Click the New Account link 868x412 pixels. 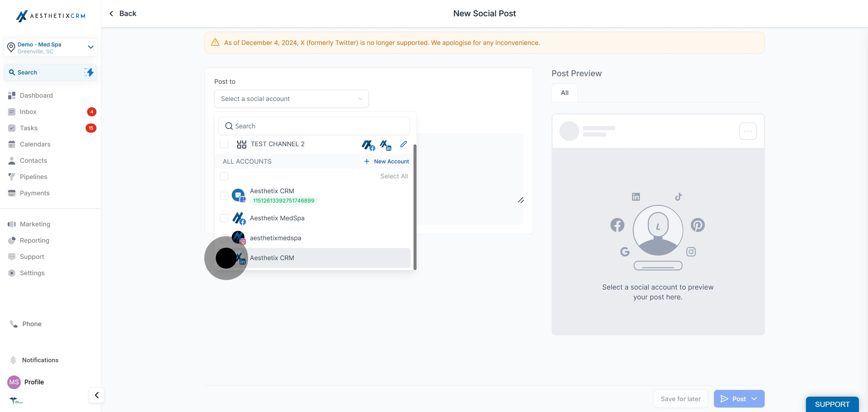coord(386,161)
